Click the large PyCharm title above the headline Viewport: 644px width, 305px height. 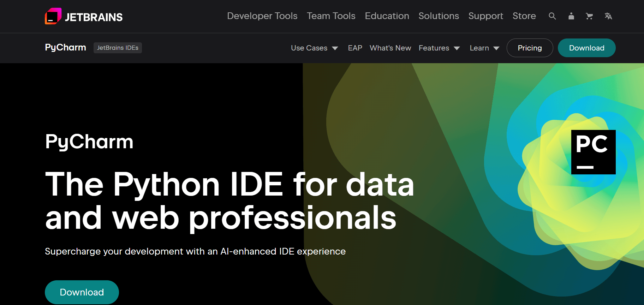(x=89, y=142)
